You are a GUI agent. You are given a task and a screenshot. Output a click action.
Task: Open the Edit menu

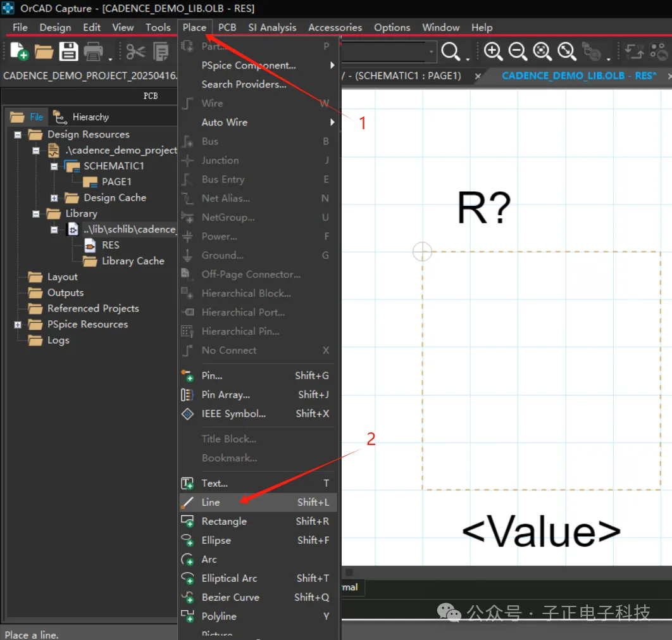92,27
